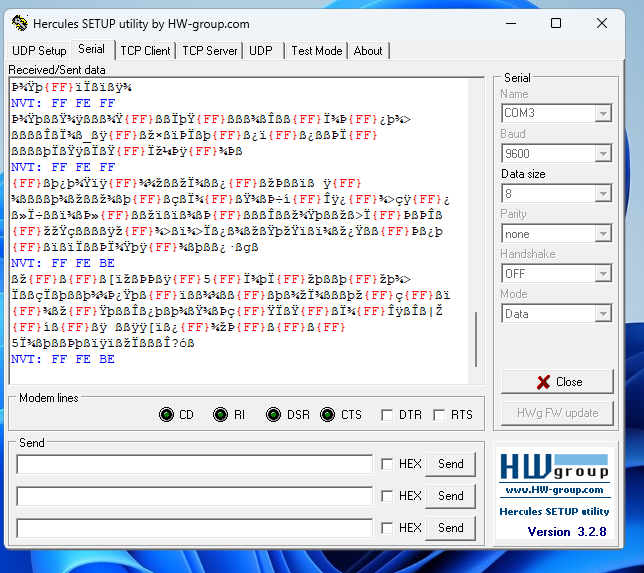Focus the second Send text field
Image resolution: width=644 pixels, height=573 pixels.
coord(195,496)
